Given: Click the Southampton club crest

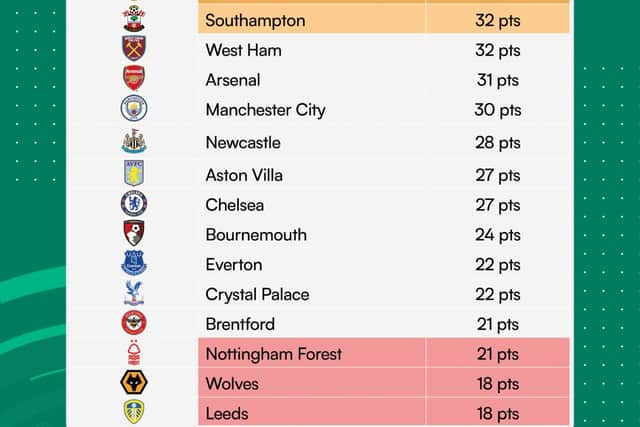Looking at the screenshot, I should 134,18.
